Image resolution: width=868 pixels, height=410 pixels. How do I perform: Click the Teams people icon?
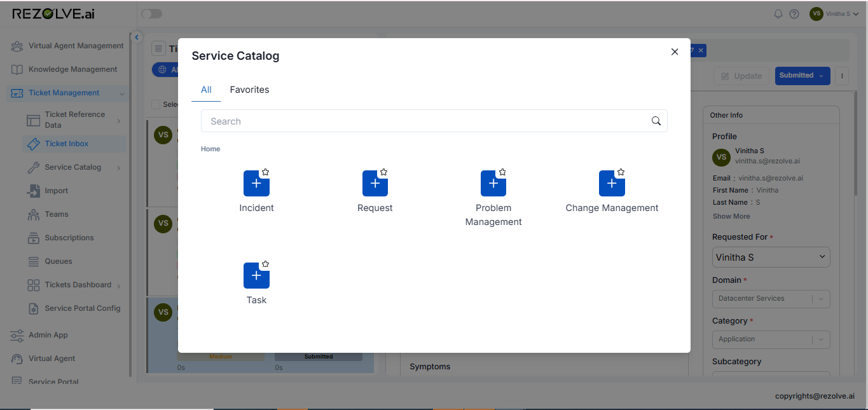[33, 214]
